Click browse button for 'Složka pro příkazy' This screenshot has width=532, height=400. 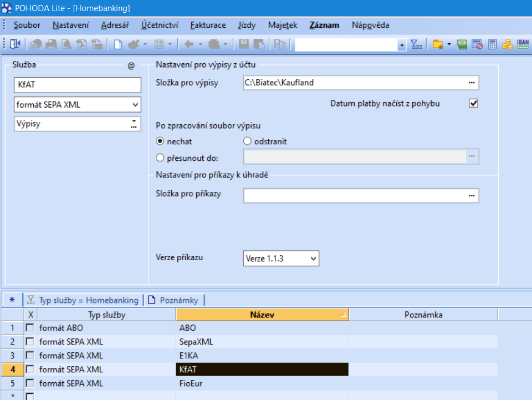pyautogui.click(x=472, y=195)
